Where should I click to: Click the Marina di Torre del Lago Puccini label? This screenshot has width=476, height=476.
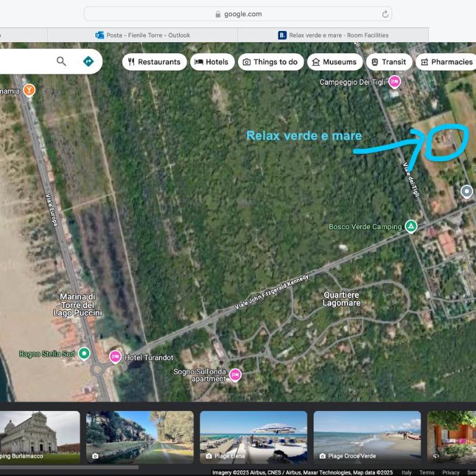pos(77,304)
